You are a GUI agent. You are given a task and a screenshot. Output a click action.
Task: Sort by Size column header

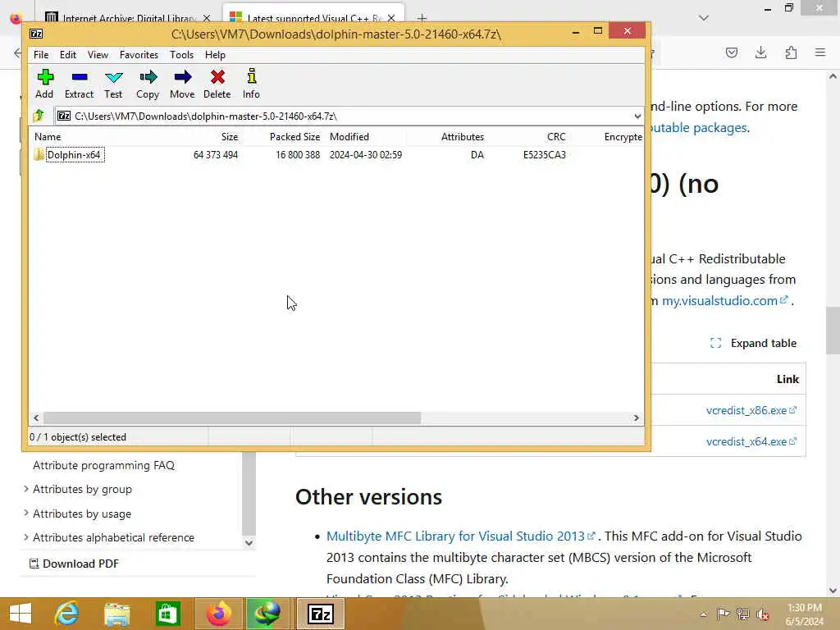pos(230,137)
